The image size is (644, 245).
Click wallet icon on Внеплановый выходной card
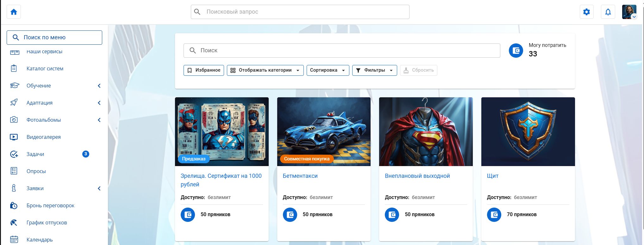pos(392,215)
